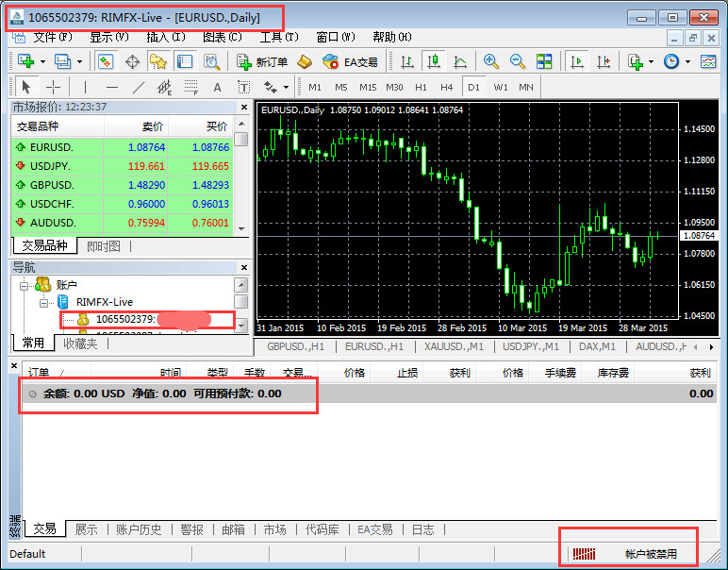Select the text A tool
This screenshot has height=570, width=728.
tap(217, 87)
